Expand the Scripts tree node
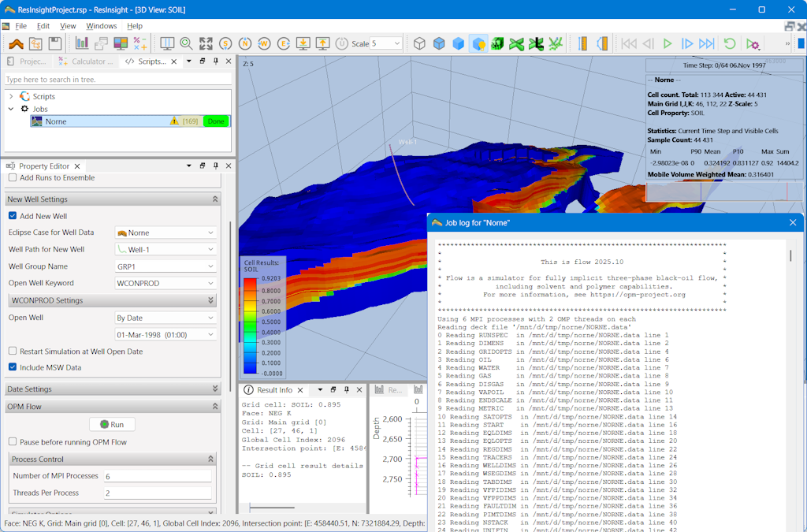Image resolution: width=807 pixels, height=532 pixels. point(11,96)
